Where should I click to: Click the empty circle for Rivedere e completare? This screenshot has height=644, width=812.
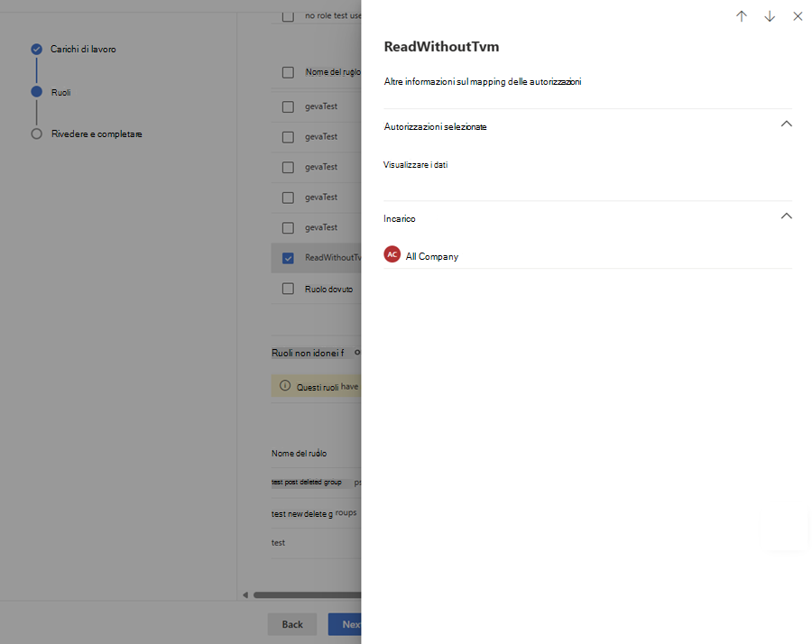[36, 134]
